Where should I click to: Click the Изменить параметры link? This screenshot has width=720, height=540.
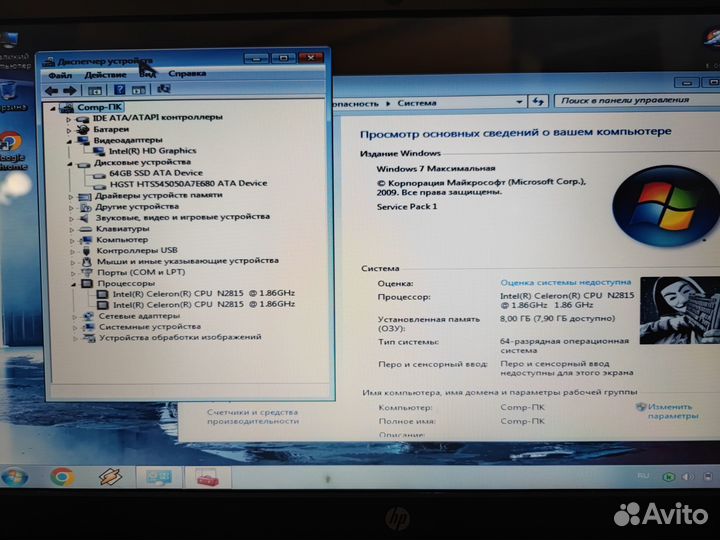pos(670,411)
